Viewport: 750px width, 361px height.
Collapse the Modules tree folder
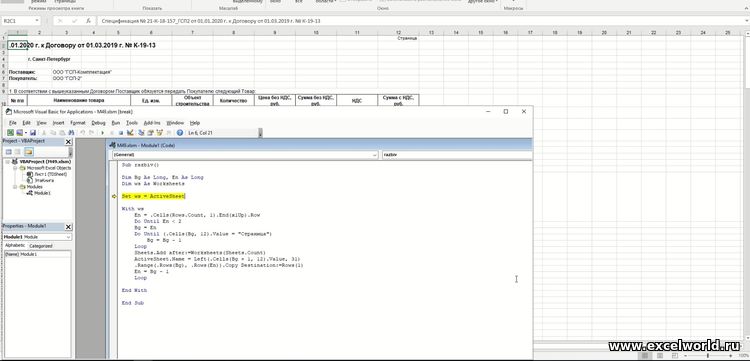point(15,187)
